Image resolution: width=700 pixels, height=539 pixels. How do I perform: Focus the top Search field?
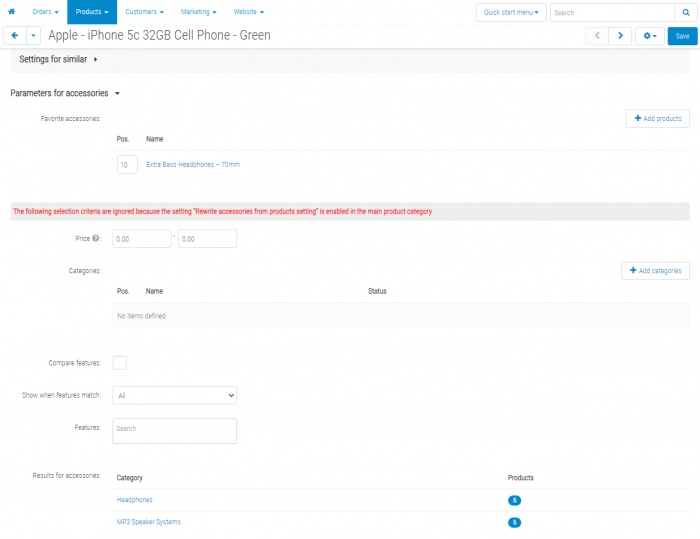coord(612,13)
